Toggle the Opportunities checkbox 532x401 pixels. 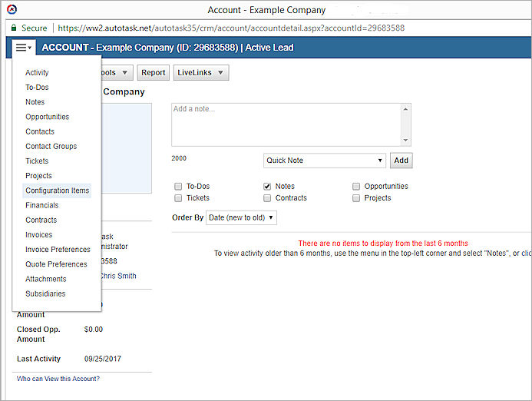356,187
